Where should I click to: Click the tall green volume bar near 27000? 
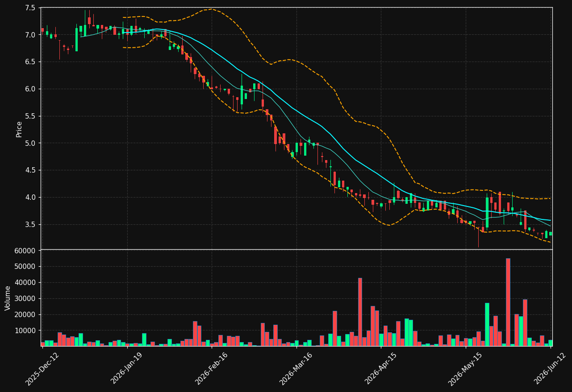(x=487, y=325)
